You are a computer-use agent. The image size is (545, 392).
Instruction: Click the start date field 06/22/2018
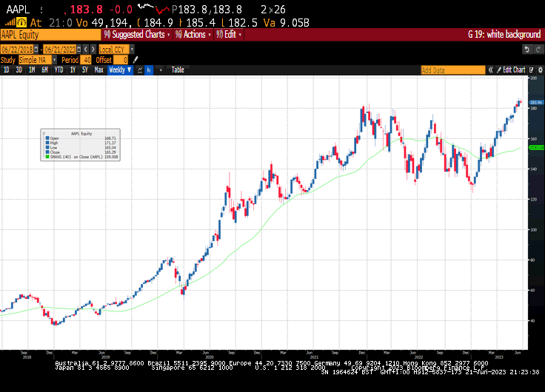(x=17, y=50)
